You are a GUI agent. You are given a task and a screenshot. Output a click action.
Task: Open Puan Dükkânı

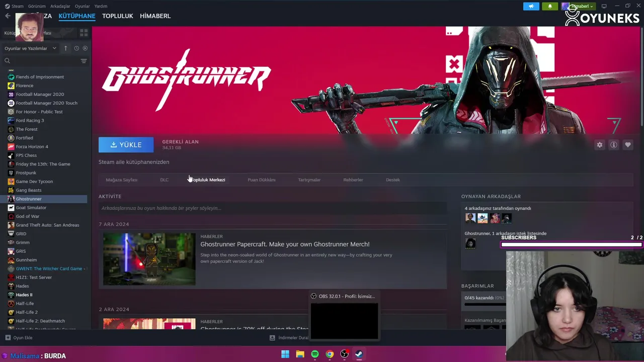(262, 179)
